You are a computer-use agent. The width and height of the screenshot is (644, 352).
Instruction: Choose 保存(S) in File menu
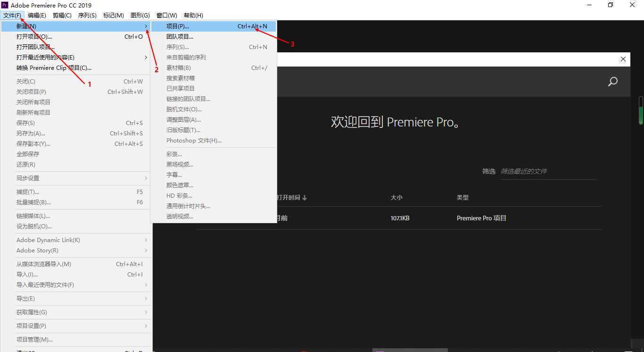point(76,123)
